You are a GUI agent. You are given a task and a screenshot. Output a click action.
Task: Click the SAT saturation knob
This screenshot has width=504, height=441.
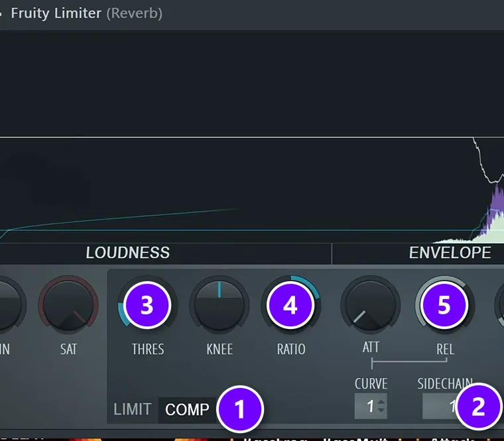coord(68,305)
